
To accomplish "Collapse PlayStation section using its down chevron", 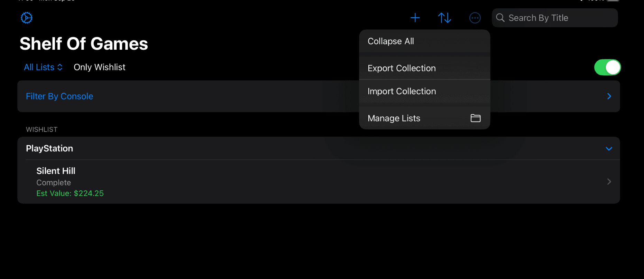I will click(609, 149).
